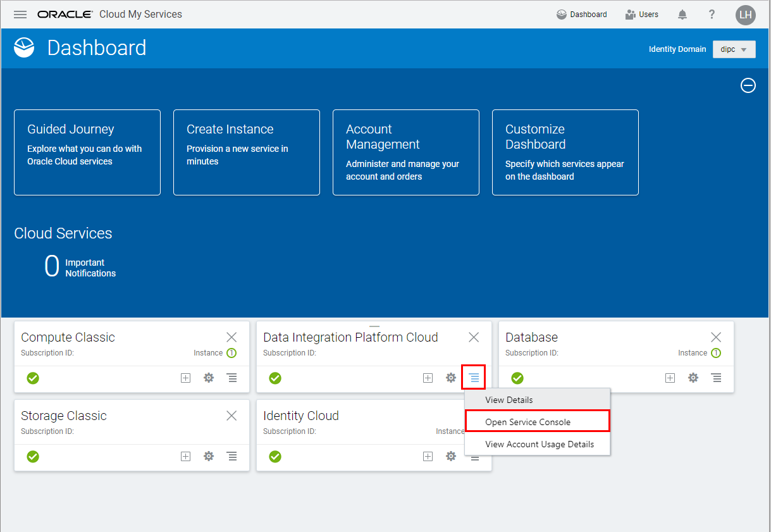Remove Compute Classic tile with X icon
Image resolution: width=771 pixels, height=532 pixels.
pyautogui.click(x=231, y=337)
